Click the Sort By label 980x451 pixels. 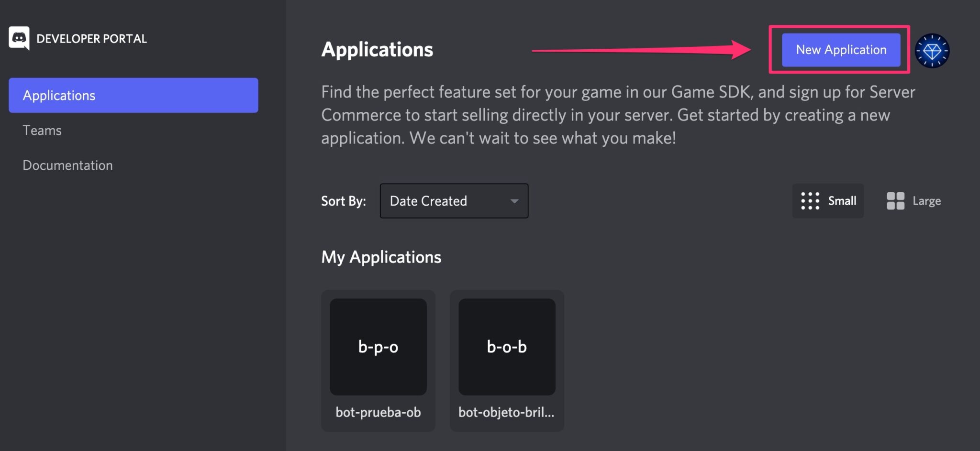tap(343, 201)
